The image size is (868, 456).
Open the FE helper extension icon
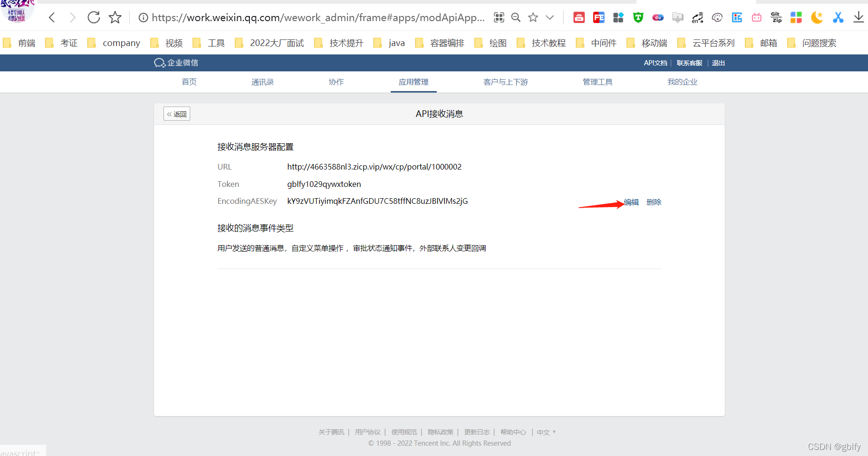tap(599, 18)
